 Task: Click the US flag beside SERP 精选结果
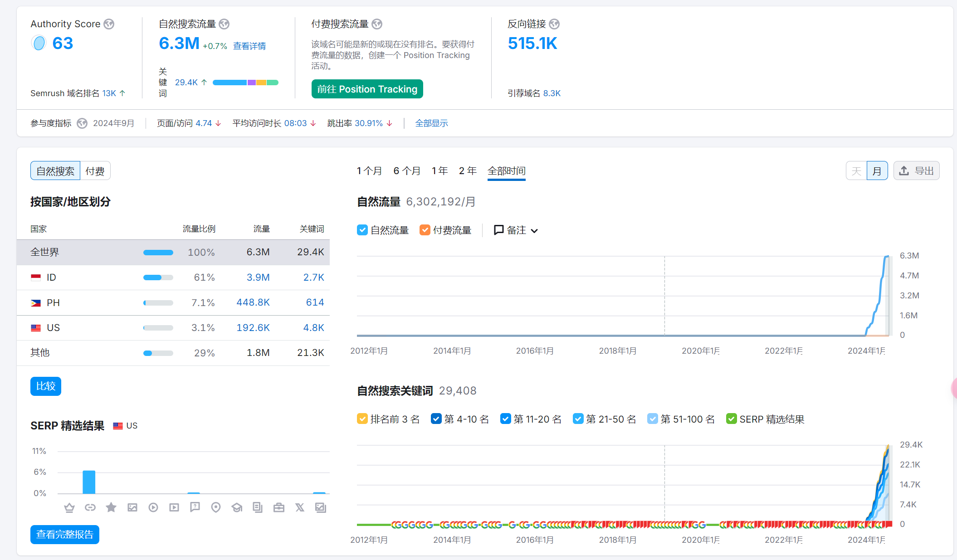point(118,426)
